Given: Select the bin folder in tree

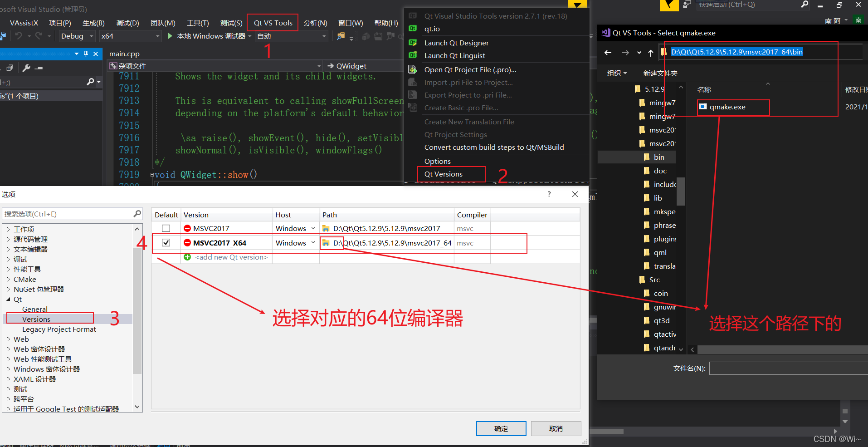Looking at the screenshot, I should pyautogui.click(x=659, y=157).
